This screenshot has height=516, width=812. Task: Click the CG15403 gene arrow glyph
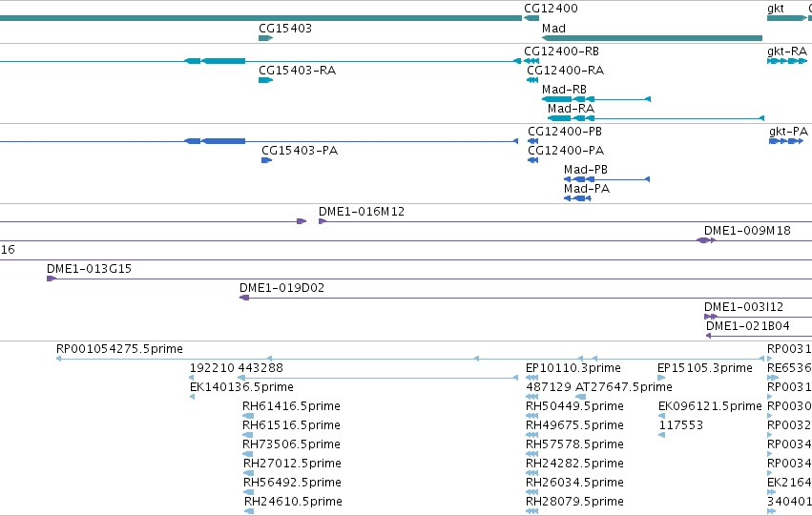[x=265, y=38]
